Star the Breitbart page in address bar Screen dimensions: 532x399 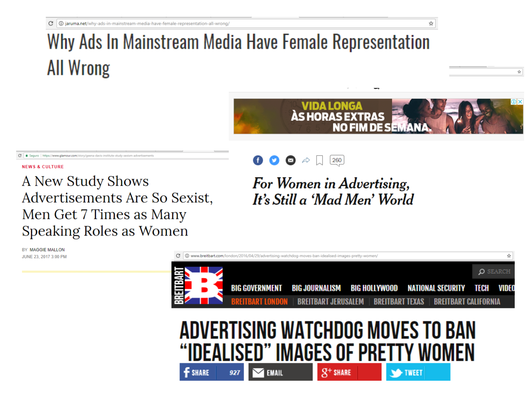point(509,256)
